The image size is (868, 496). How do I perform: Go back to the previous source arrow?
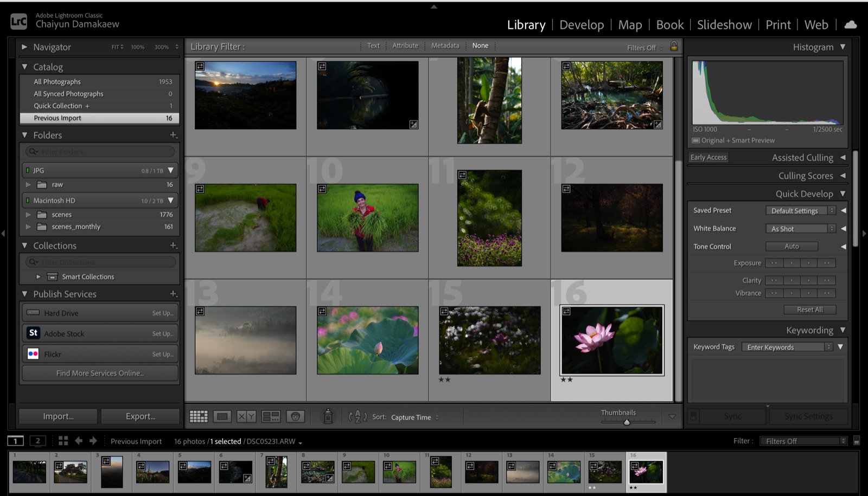point(79,441)
